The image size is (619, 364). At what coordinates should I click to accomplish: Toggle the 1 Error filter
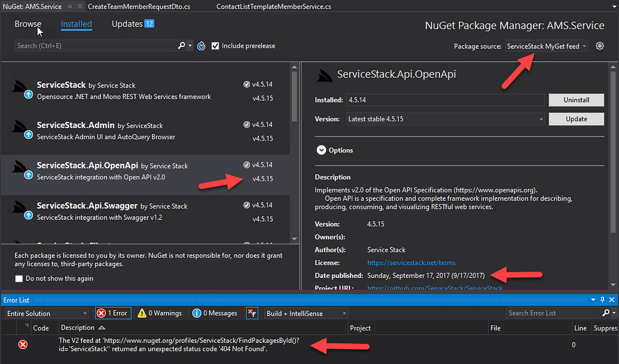113,314
